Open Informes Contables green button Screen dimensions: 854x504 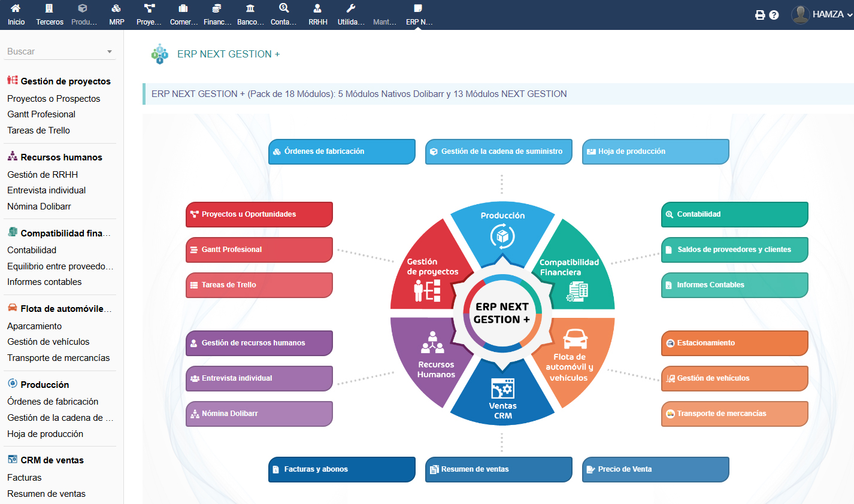point(735,285)
